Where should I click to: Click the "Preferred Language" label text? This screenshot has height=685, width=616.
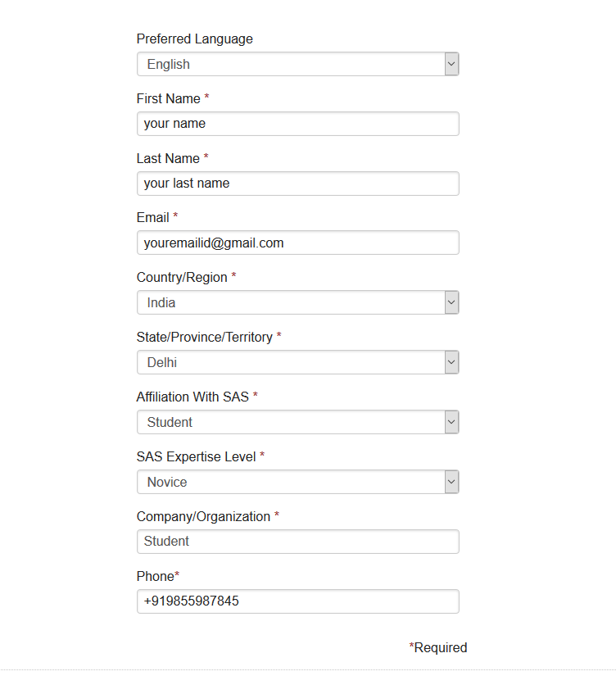coord(194,39)
